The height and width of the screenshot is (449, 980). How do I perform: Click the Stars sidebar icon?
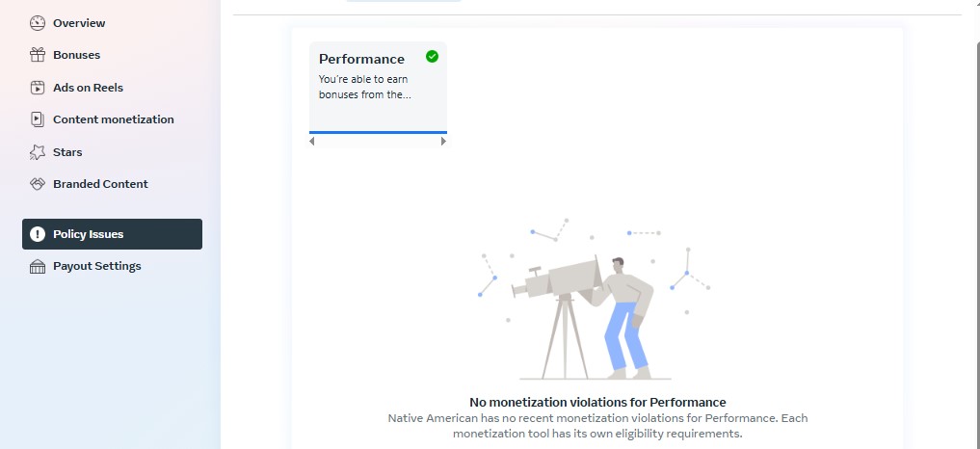pos(38,152)
